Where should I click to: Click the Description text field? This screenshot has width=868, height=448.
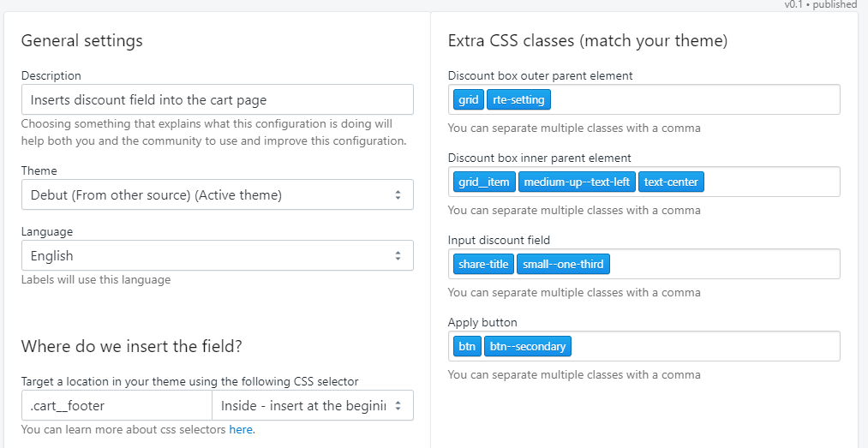[217, 99]
